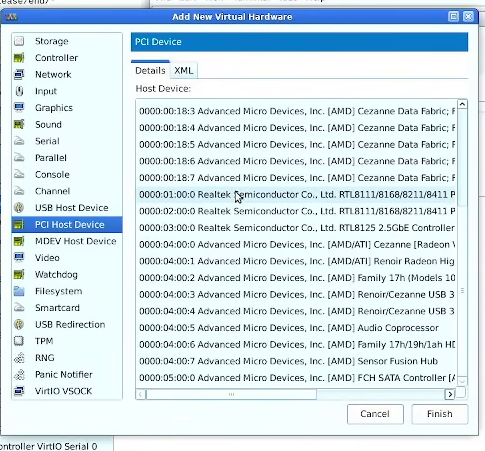
Task: Click the device list scroll up arrow
Action: (462, 104)
